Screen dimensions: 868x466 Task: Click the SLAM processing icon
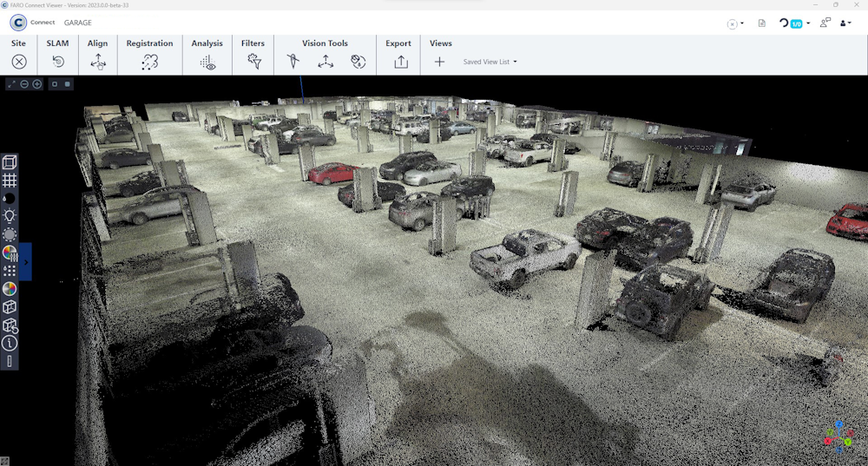(x=58, y=62)
